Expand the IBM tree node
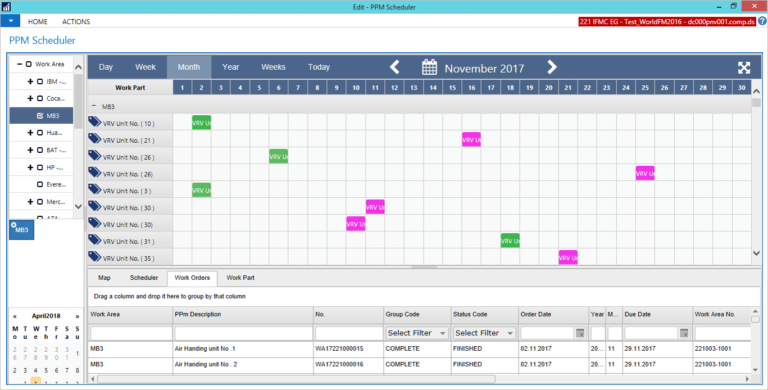This screenshot has height=390, width=768. [30, 82]
